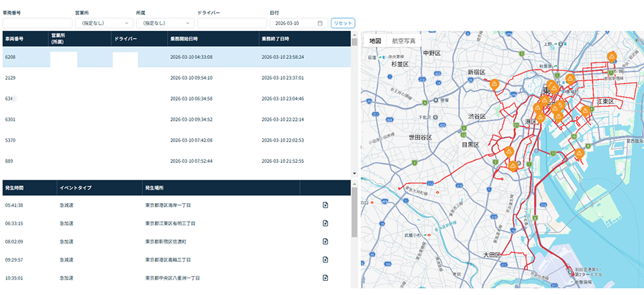Click event time 10:35:01
This screenshot has width=644, height=295.
pyautogui.click(x=14, y=278)
